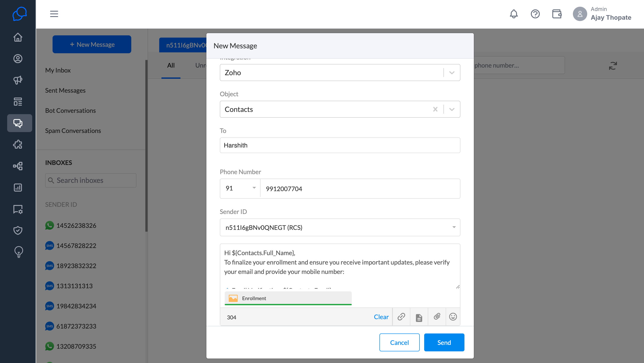
Task: Open the wallet icon in header
Action: (x=557, y=14)
